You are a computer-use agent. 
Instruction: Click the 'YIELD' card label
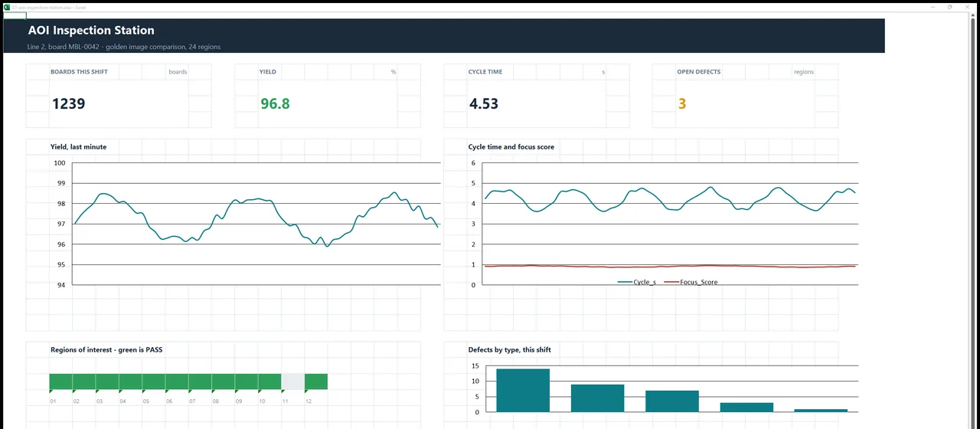(268, 72)
